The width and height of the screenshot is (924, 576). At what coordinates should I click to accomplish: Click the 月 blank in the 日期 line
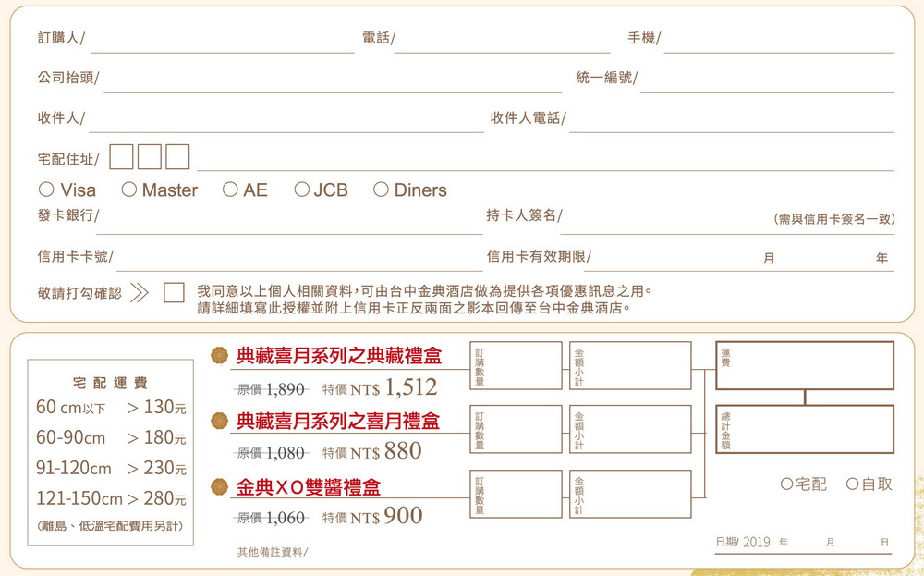pos(807,543)
